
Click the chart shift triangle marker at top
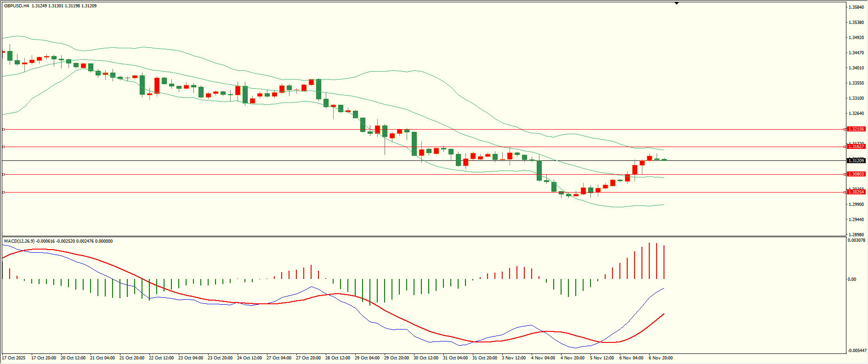676,3
